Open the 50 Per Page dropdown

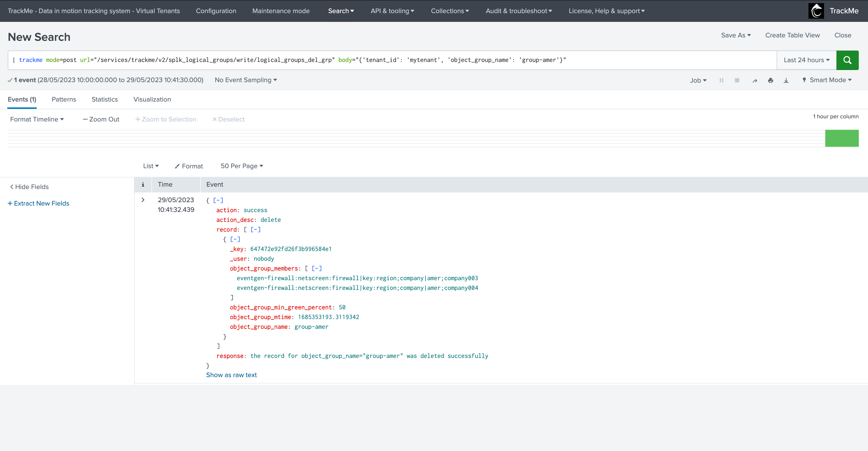(242, 166)
